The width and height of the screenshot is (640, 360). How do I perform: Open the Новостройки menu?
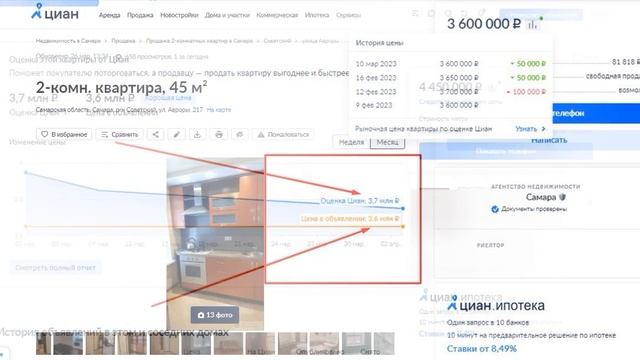179,15
